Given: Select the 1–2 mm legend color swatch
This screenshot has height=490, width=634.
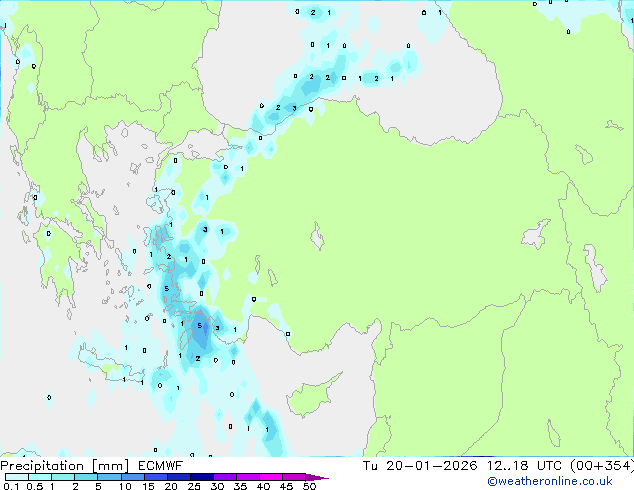Looking at the screenshot, I should tap(63, 477).
